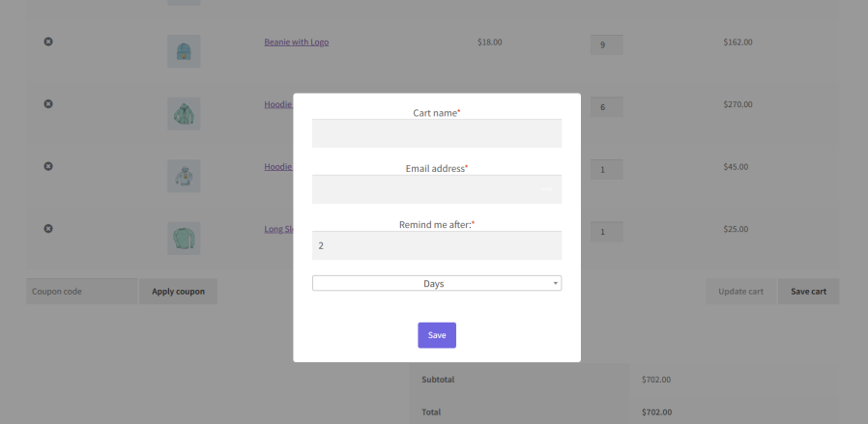Open the Beanie with Logo product link
The width and height of the screenshot is (868, 424).
point(296,42)
